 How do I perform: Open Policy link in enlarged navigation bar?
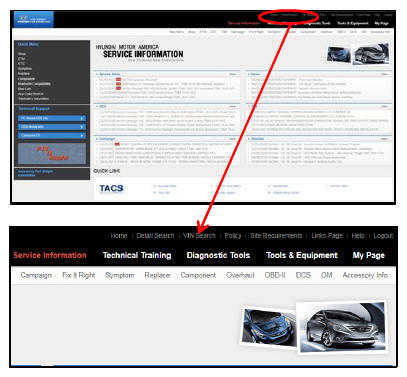233,236
